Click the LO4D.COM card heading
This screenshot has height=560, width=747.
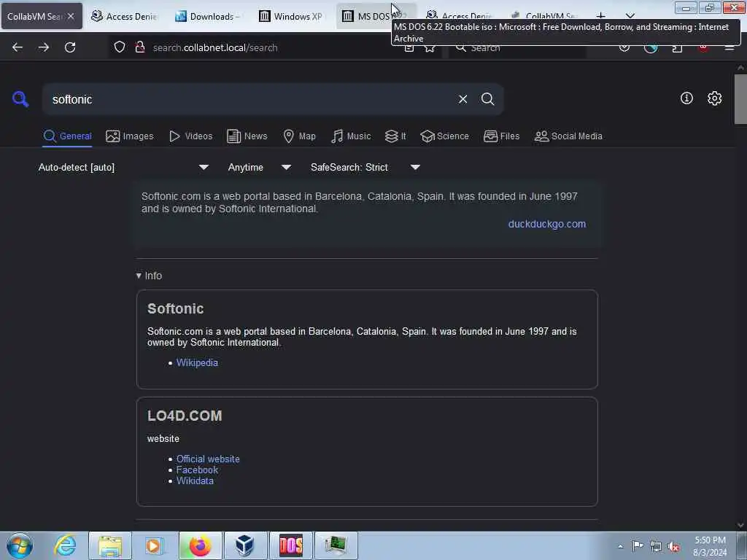(185, 416)
